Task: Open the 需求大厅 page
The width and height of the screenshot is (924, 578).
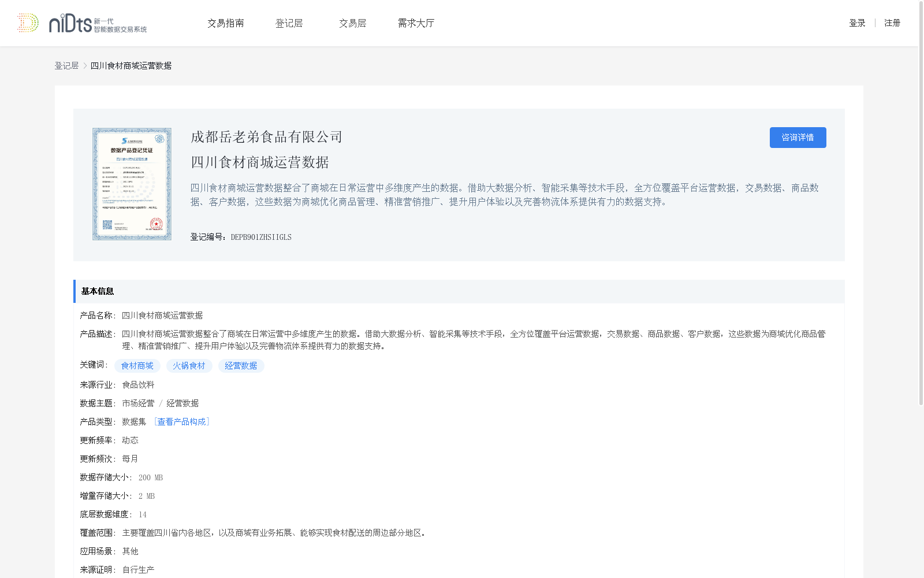Action: [416, 23]
